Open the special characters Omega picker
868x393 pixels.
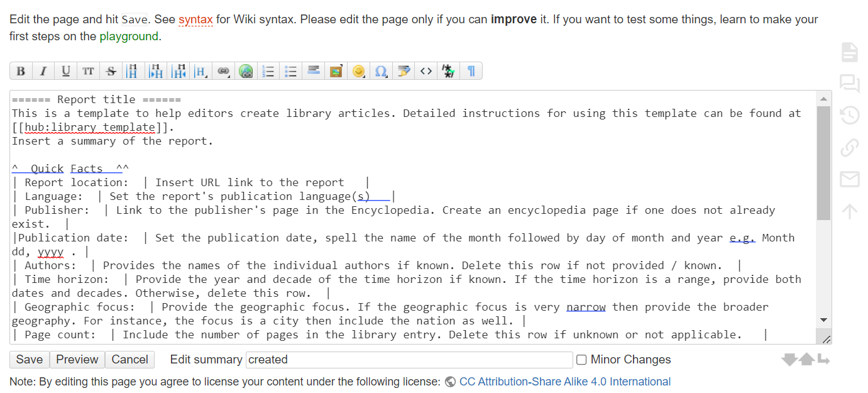tap(381, 71)
